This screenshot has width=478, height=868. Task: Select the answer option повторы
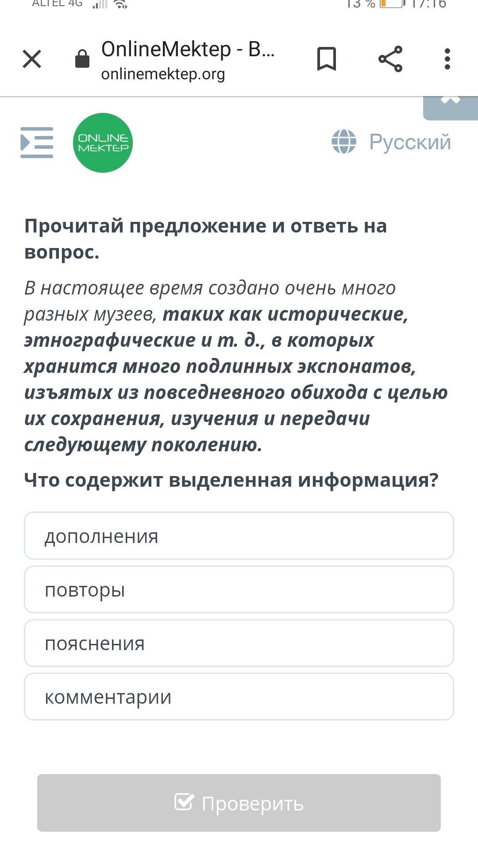tap(239, 589)
